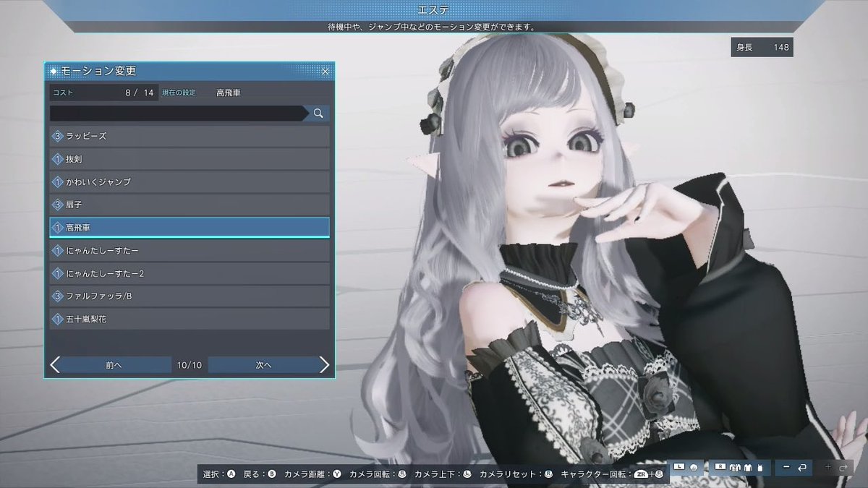Toggle the outerwear jacket display icon
868x488 pixels.
click(735, 468)
